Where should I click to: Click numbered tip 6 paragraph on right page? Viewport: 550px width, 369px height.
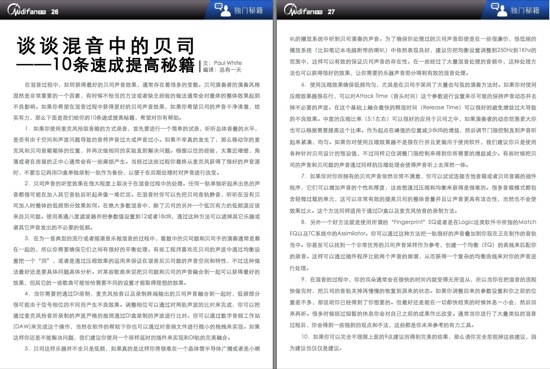[413, 125]
